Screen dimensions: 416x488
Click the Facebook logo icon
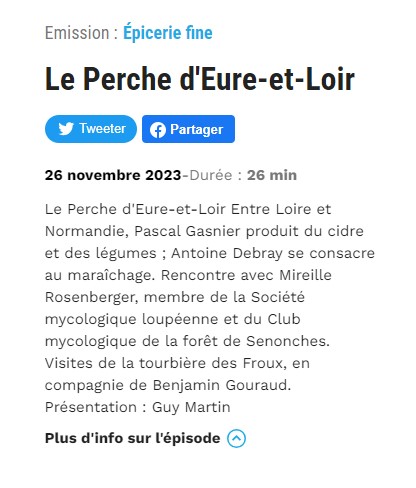coord(158,130)
